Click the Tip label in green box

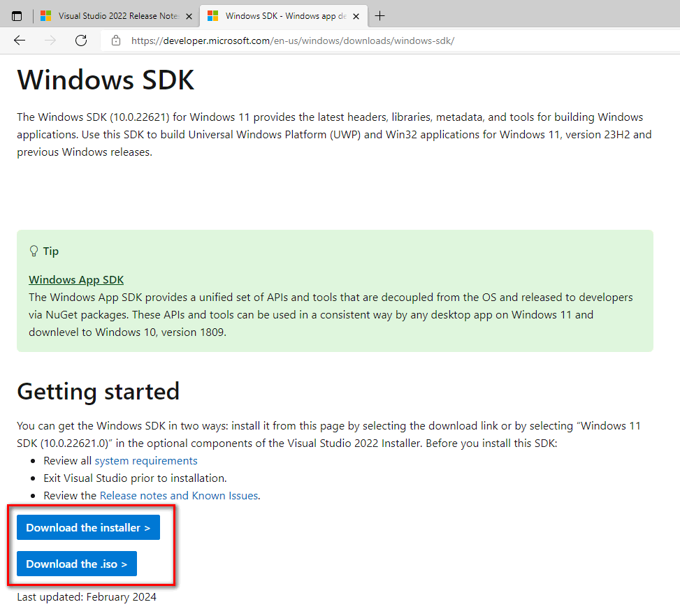click(x=51, y=251)
